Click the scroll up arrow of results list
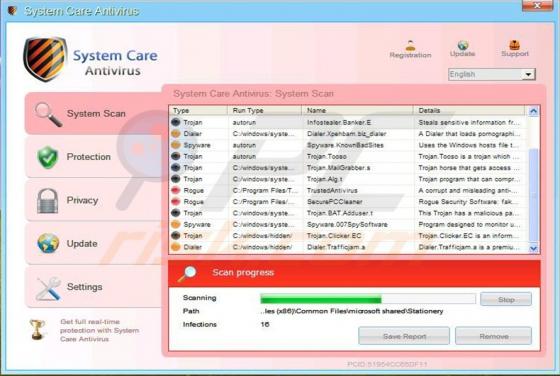The image size is (560, 376). pos(533,111)
